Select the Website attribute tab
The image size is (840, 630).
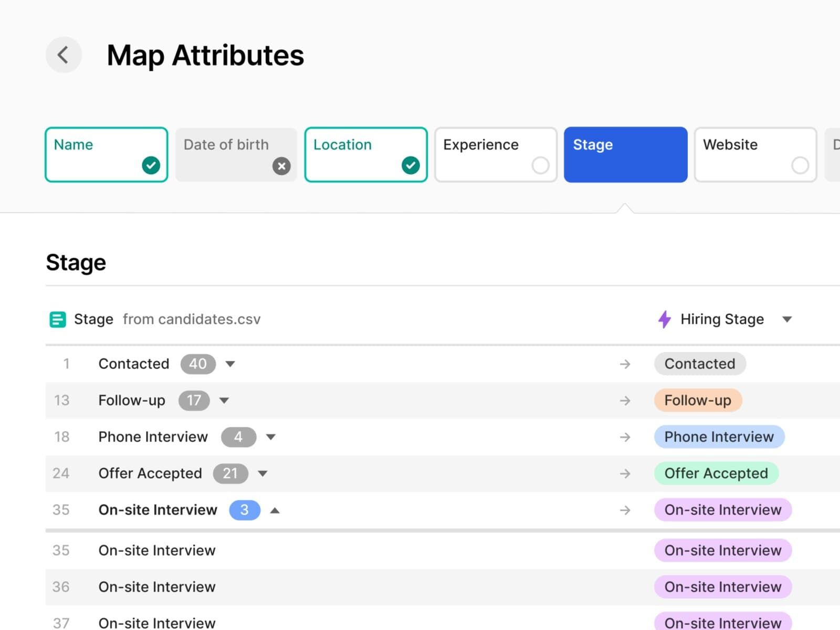click(755, 155)
